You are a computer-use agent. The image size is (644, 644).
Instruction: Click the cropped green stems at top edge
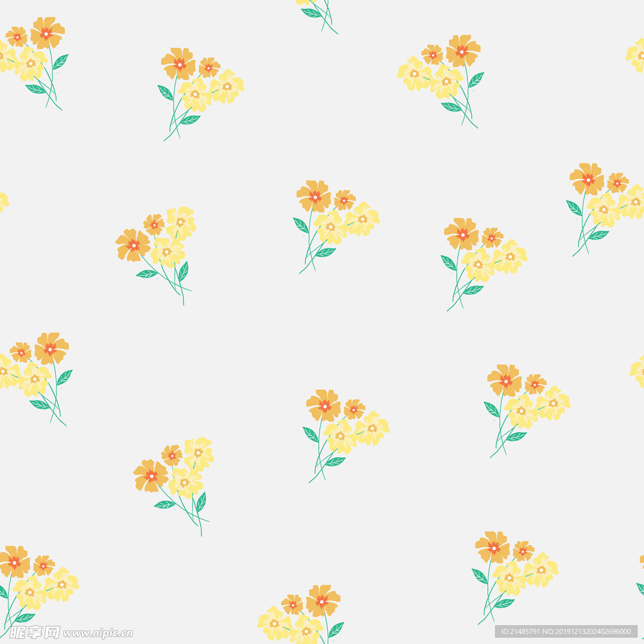click(x=321, y=14)
